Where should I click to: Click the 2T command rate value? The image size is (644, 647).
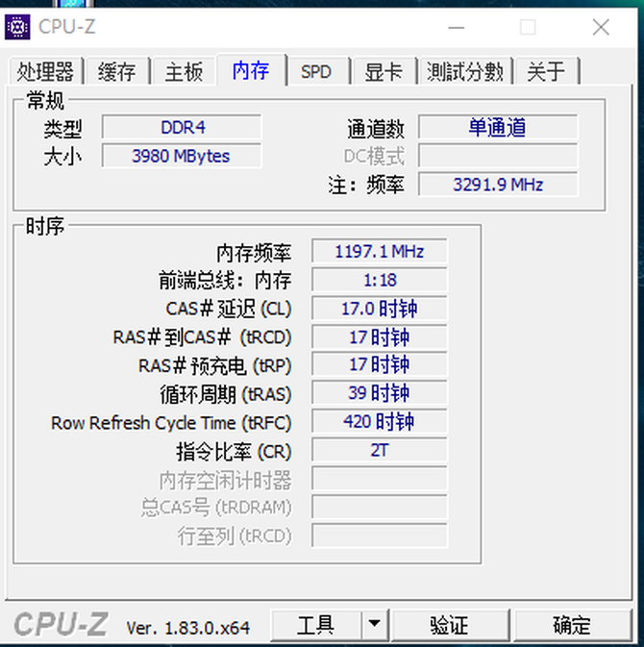click(x=380, y=450)
